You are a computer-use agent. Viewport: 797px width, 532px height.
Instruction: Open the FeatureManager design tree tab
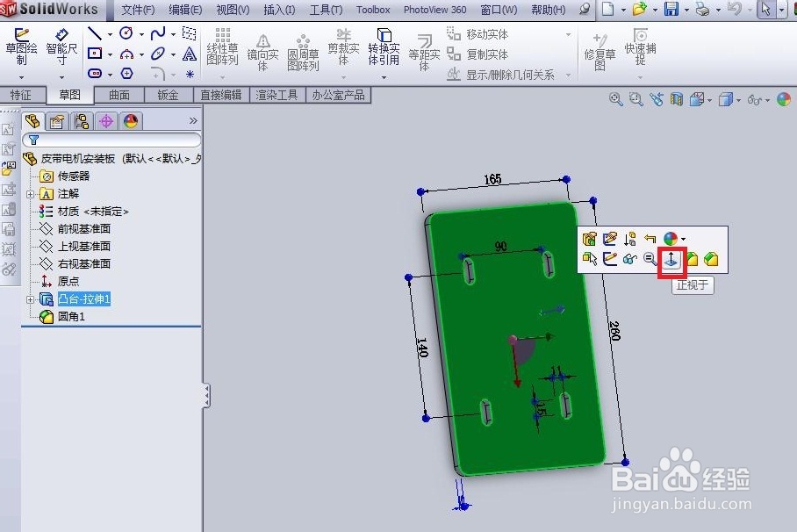(32, 121)
